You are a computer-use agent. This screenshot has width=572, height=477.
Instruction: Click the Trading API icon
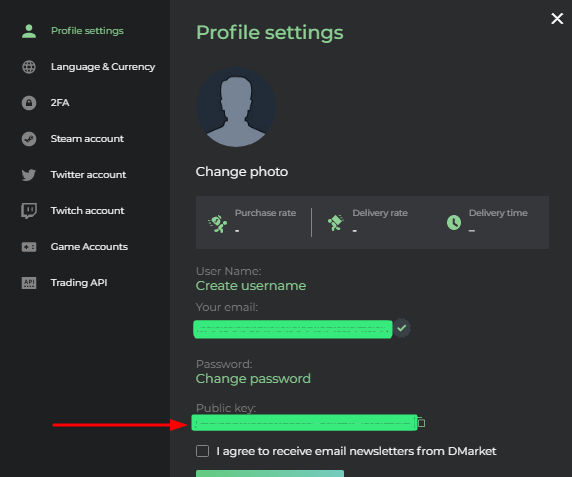(29, 283)
